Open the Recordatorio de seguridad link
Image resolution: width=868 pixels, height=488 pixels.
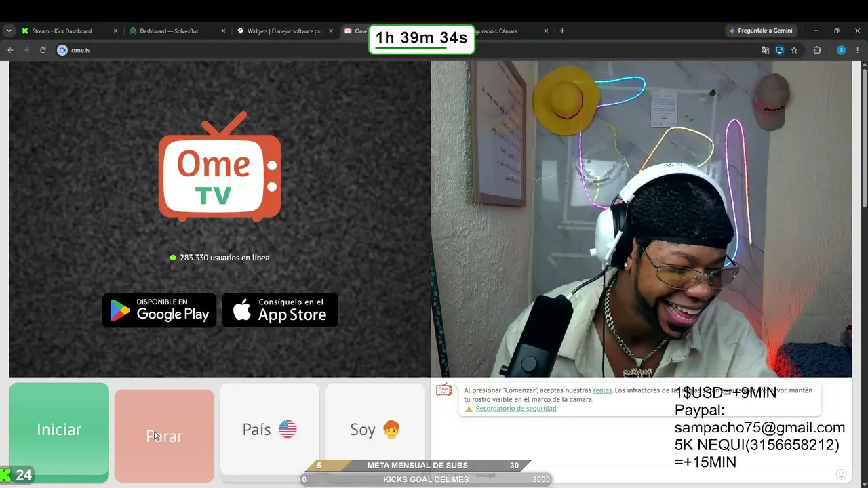[516, 409]
